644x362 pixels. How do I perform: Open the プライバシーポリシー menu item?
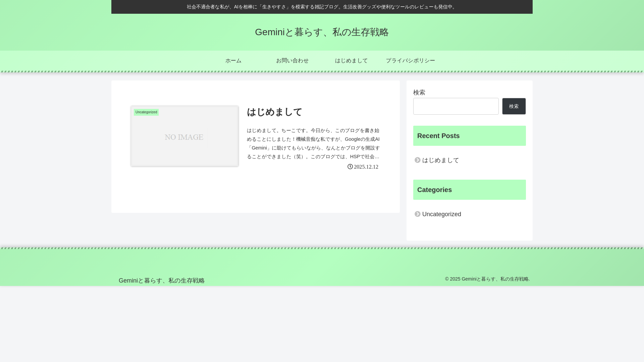[x=410, y=61]
